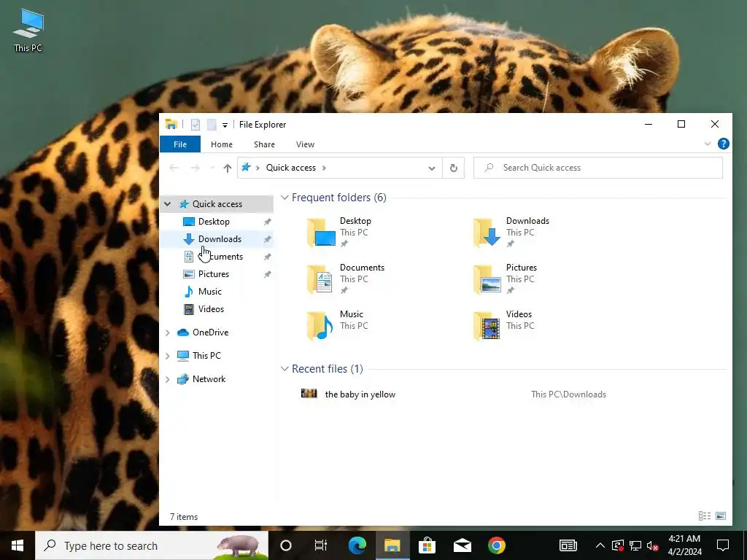Screen dimensions: 747x560
Task: Click the New folder quick access toolbar icon
Action: 212,125
